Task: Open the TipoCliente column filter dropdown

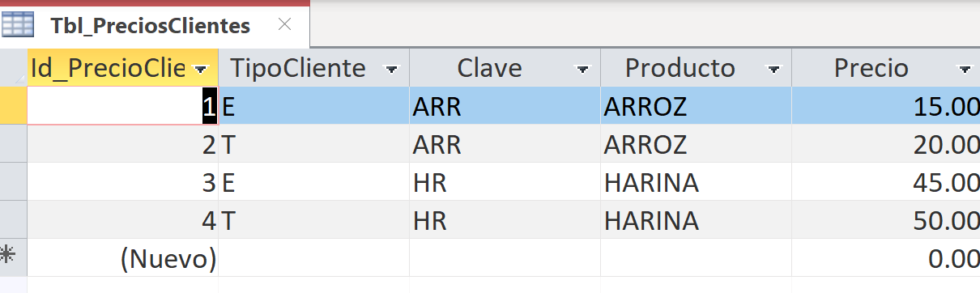Action: [x=392, y=70]
